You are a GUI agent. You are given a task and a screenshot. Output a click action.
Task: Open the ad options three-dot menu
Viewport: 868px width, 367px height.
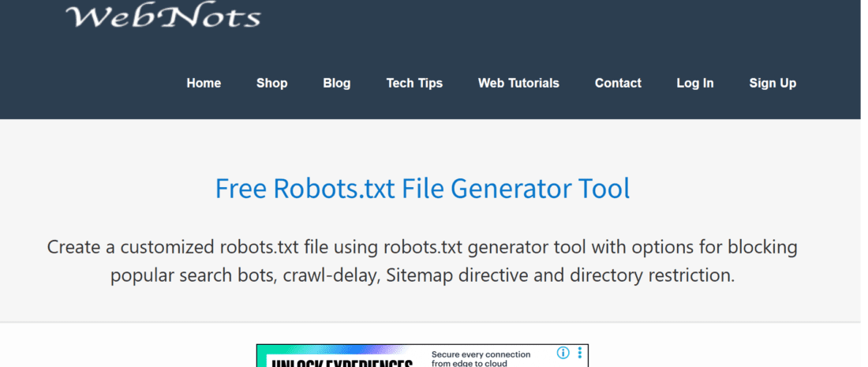(580, 353)
